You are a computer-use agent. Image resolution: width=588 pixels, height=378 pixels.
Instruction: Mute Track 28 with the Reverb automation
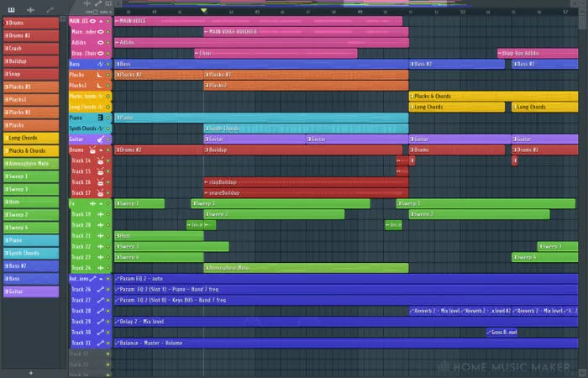tap(108, 311)
